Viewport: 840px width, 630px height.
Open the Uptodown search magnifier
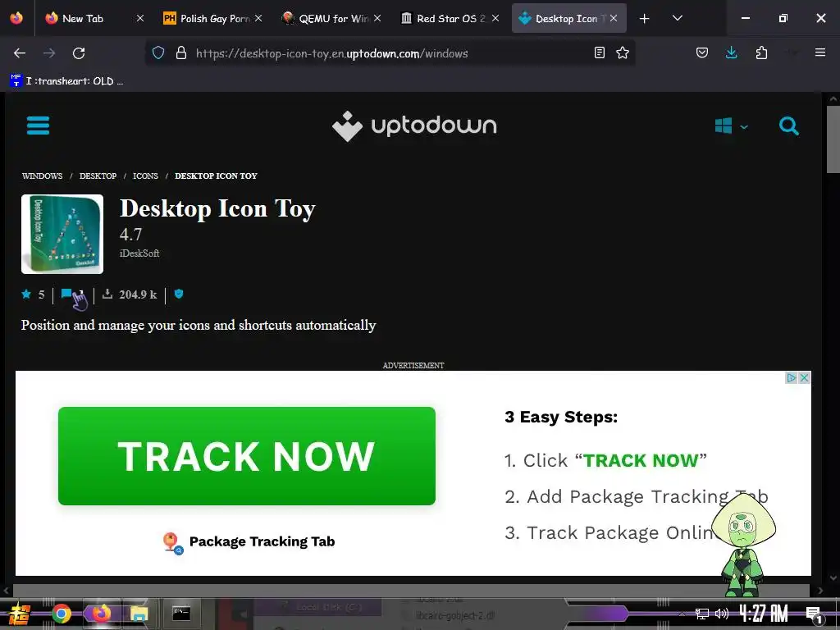click(x=788, y=126)
